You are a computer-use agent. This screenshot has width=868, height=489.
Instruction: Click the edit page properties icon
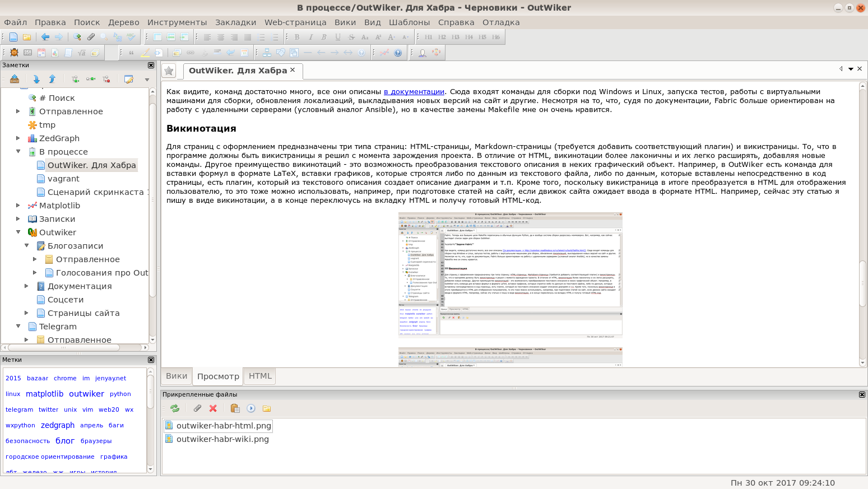pyautogui.click(x=129, y=79)
